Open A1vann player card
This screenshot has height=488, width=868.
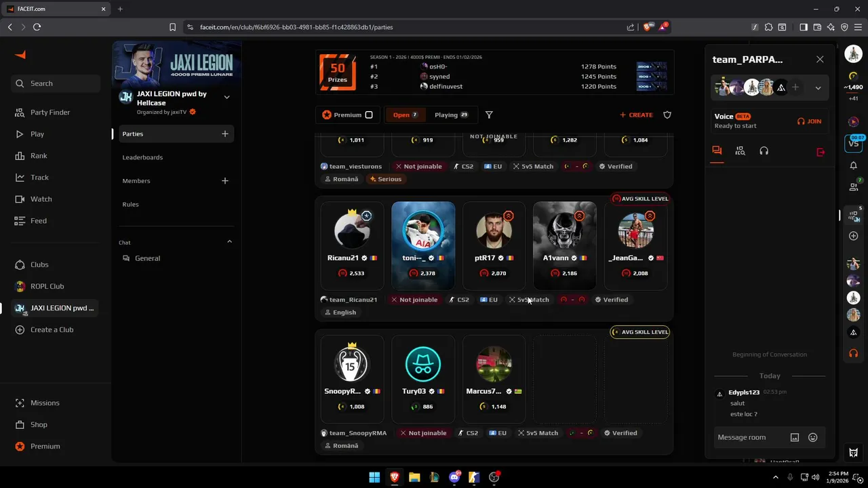(x=565, y=245)
